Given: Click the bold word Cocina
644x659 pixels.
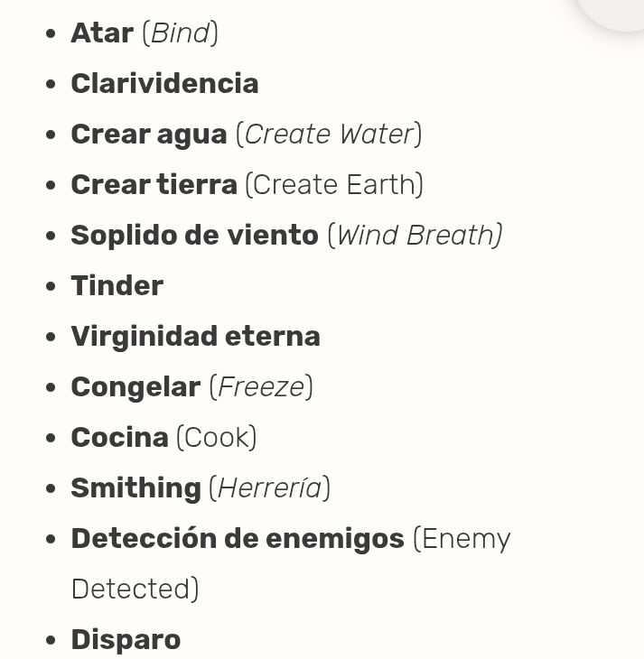Looking at the screenshot, I should click(120, 438).
